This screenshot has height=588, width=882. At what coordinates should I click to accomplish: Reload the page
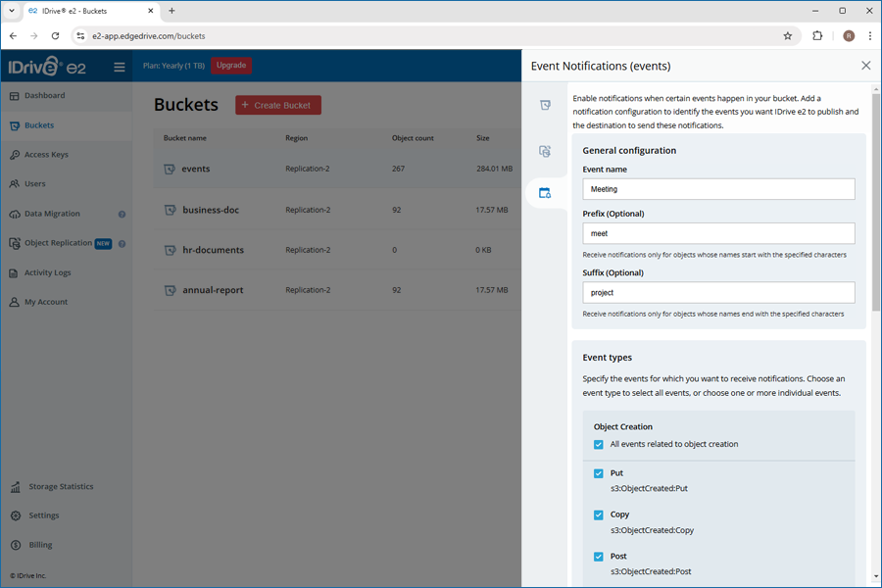pyautogui.click(x=55, y=36)
